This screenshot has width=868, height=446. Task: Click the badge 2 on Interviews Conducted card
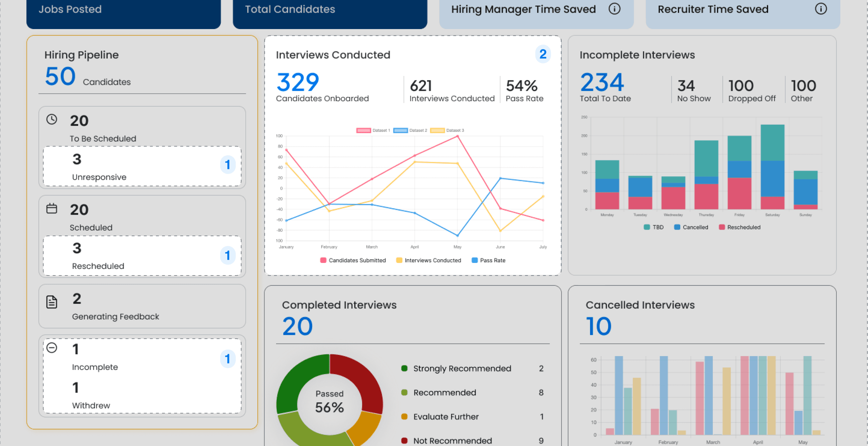click(x=543, y=54)
